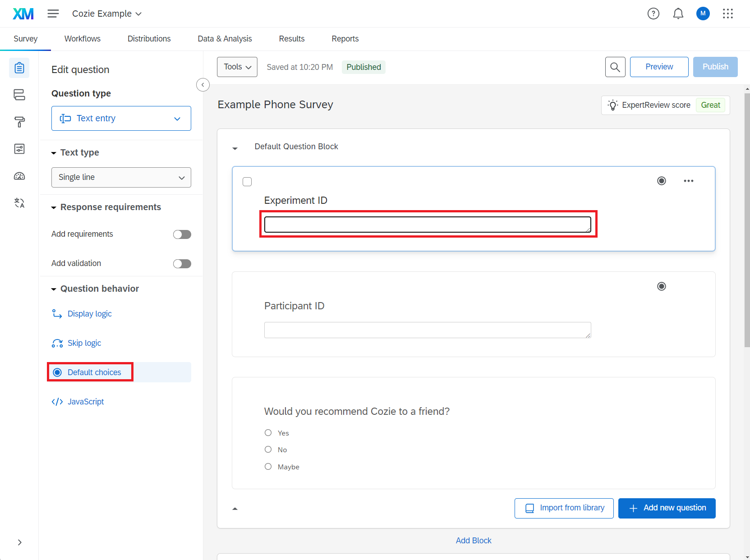Enable the Add requirements toggle
The image size is (750, 560).
[x=182, y=234]
